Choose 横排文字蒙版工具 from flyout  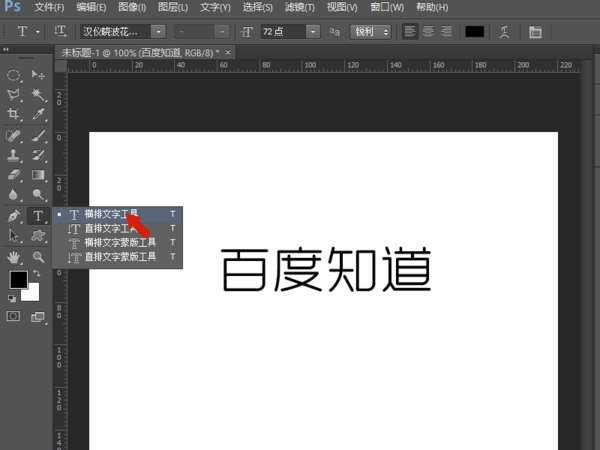coord(117,243)
